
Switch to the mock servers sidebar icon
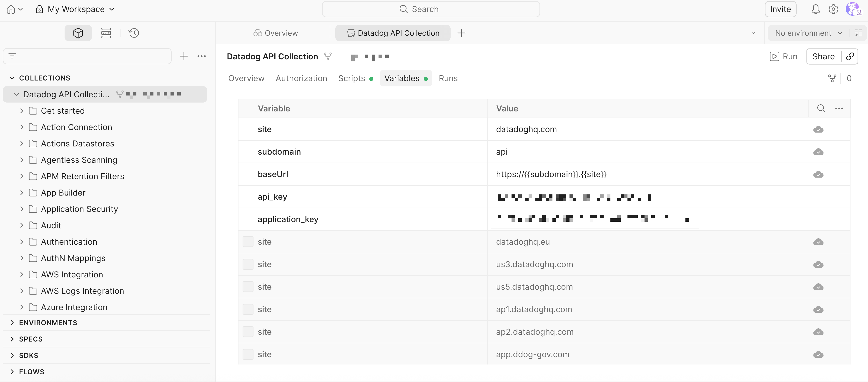(106, 33)
